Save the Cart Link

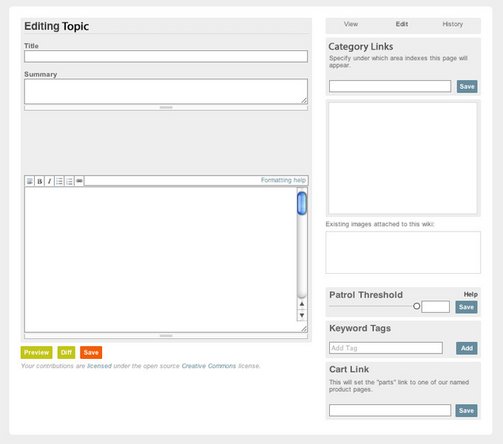[x=466, y=410]
